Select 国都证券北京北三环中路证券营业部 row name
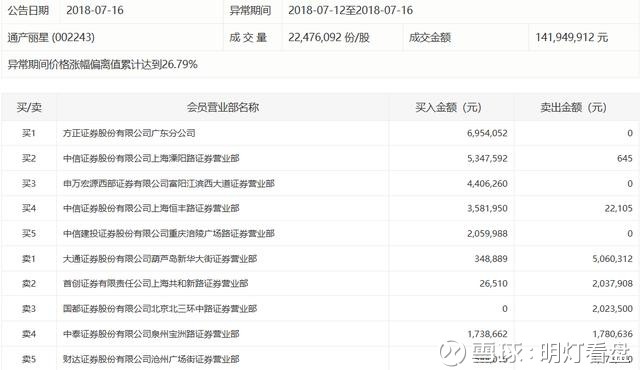This screenshot has height=370, width=640. 160,309
